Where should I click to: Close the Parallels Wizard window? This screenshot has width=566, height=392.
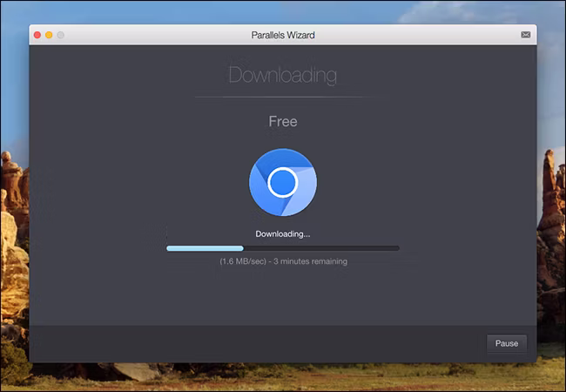coord(37,35)
